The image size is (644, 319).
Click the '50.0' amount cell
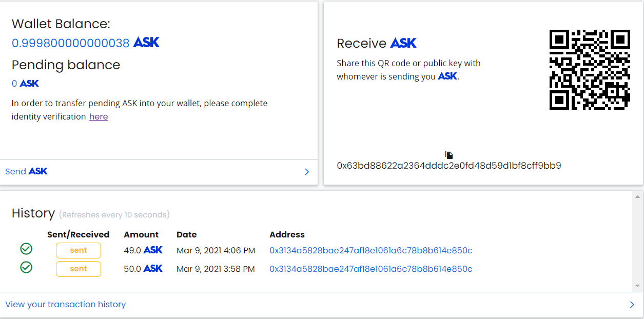coord(132,269)
